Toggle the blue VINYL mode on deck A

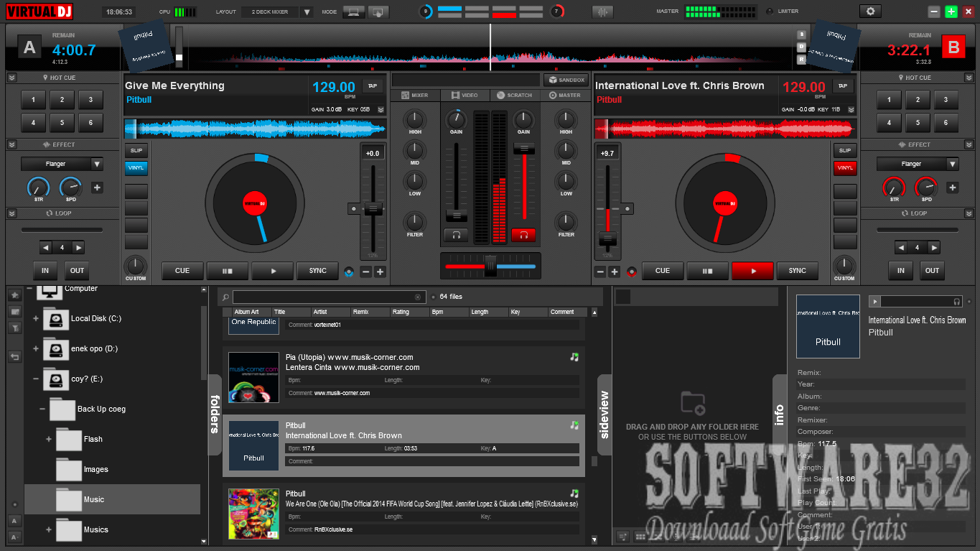click(x=136, y=168)
